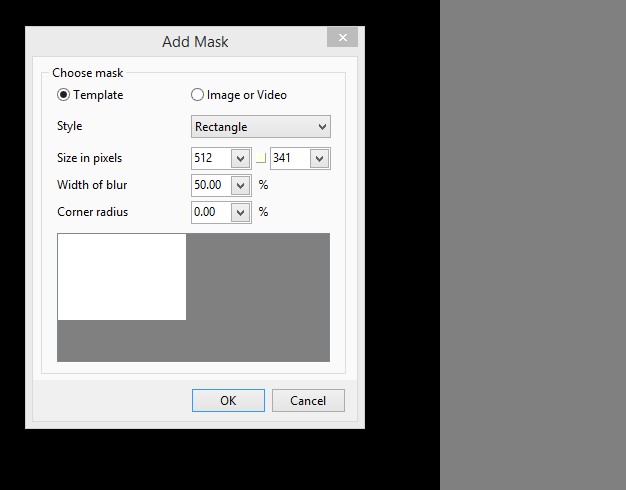Focus the 0.00 corner radius field
This screenshot has height=490, width=626.
(210, 212)
